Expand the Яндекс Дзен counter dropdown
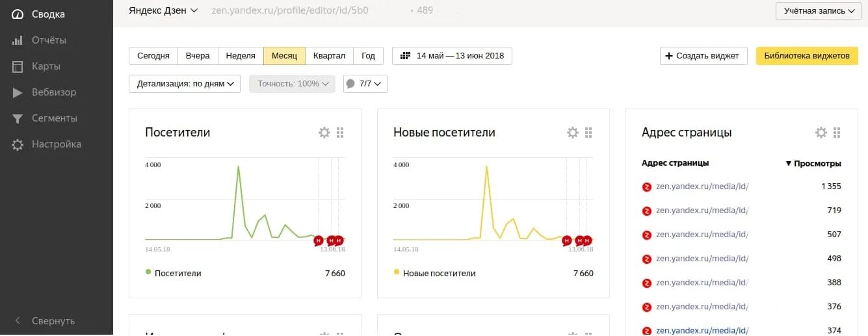Viewport: 868px width, 336px height. (163, 10)
